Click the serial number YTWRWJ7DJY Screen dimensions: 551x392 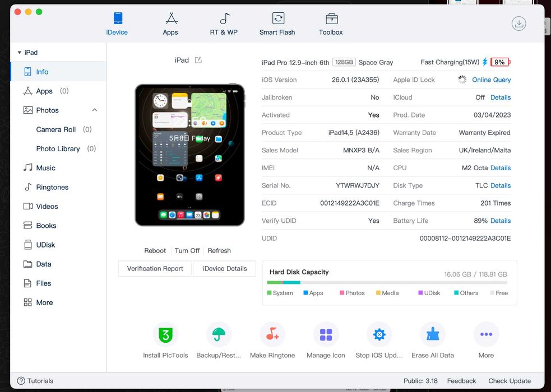click(358, 185)
